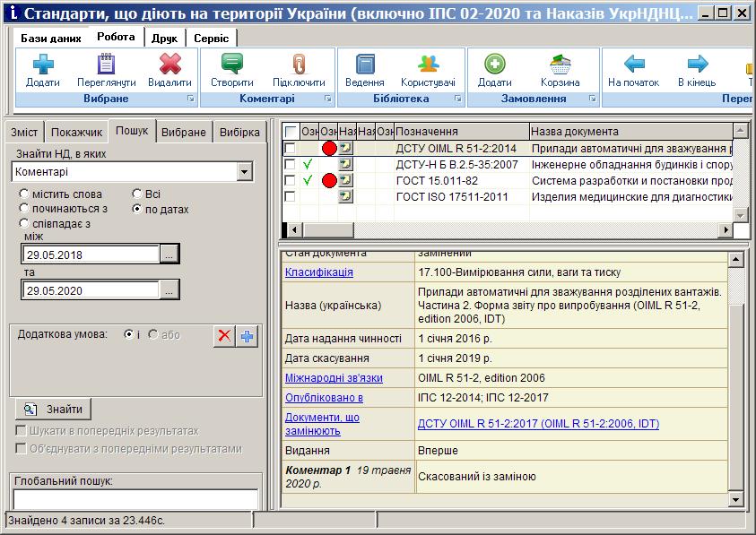
Task: Toggle the select-all checkbox in table header
Action: (291, 132)
